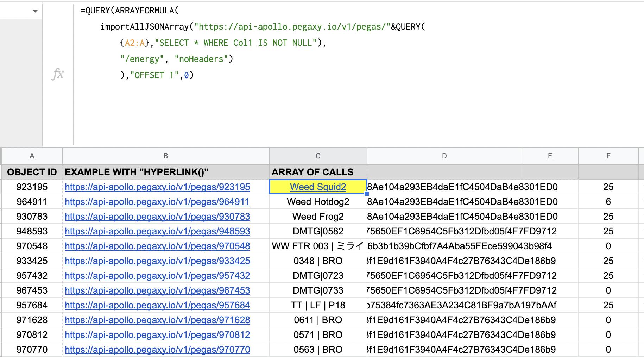The width and height of the screenshot is (644, 357).
Task: Select column F value in Weed Squid2 row
Action: [608, 187]
